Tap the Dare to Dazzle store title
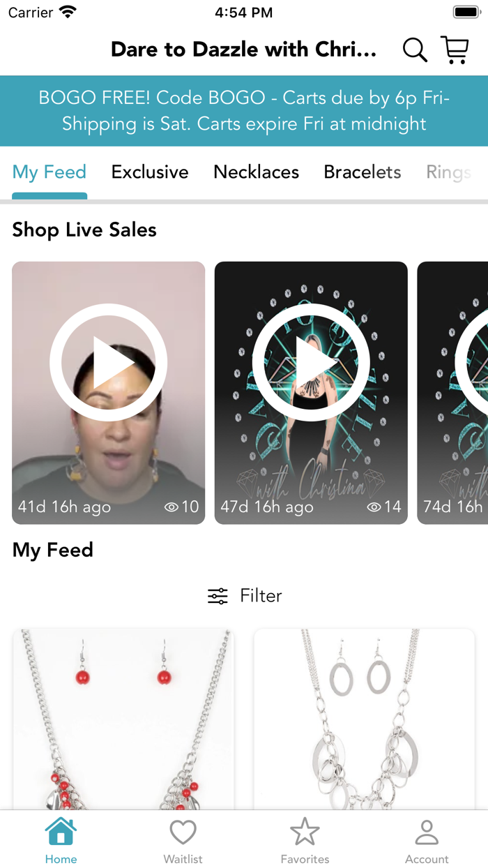488x868 pixels. (x=244, y=50)
